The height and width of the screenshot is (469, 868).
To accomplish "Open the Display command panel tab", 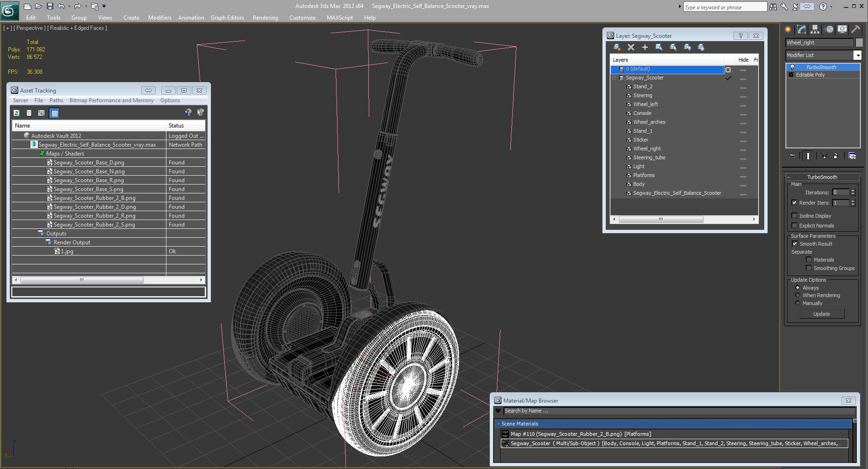I will 842,29.
